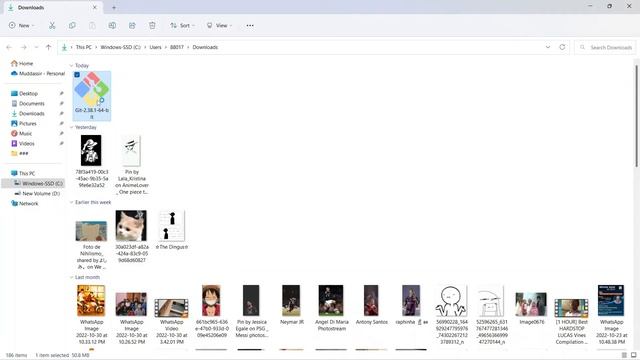
Task: Click Downloads in the breadcrumb path
Action: point(205,47)
